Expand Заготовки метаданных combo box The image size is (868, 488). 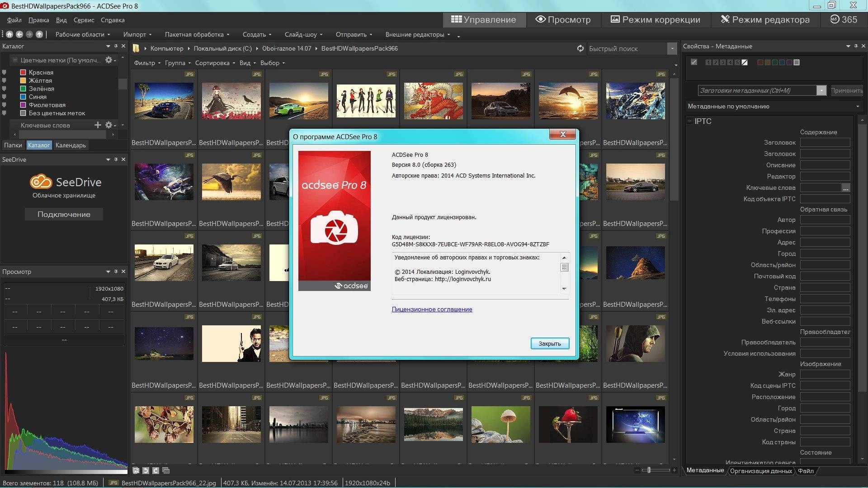[x=821, y=90]
